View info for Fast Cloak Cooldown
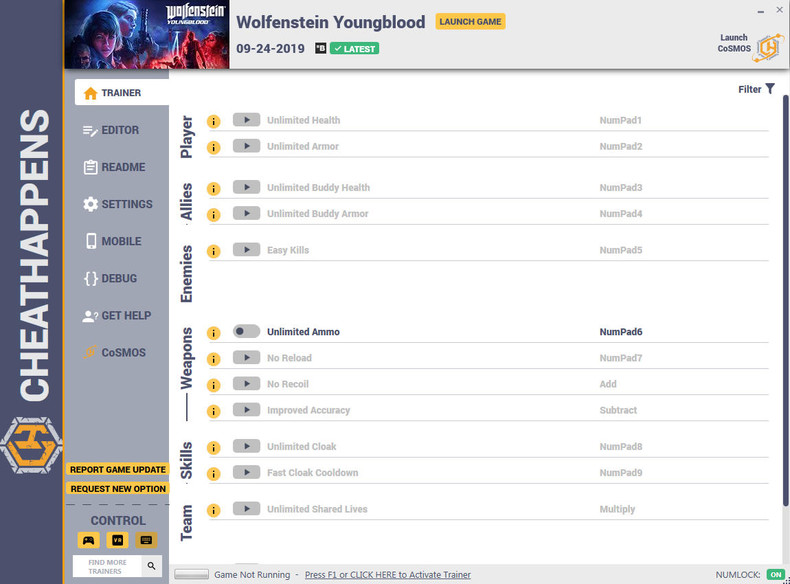Viewport: 790px width, 584px height. click(x=214, y=474)
